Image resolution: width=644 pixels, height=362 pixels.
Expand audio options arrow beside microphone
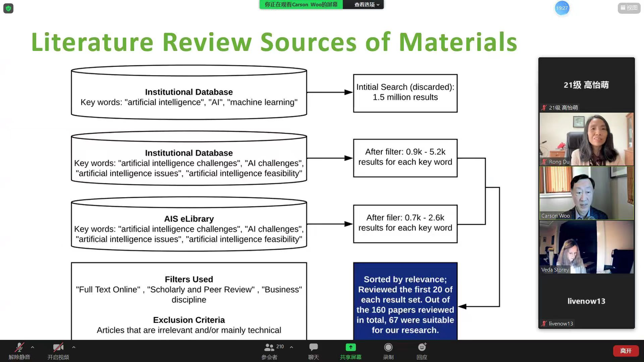(33, 347)
